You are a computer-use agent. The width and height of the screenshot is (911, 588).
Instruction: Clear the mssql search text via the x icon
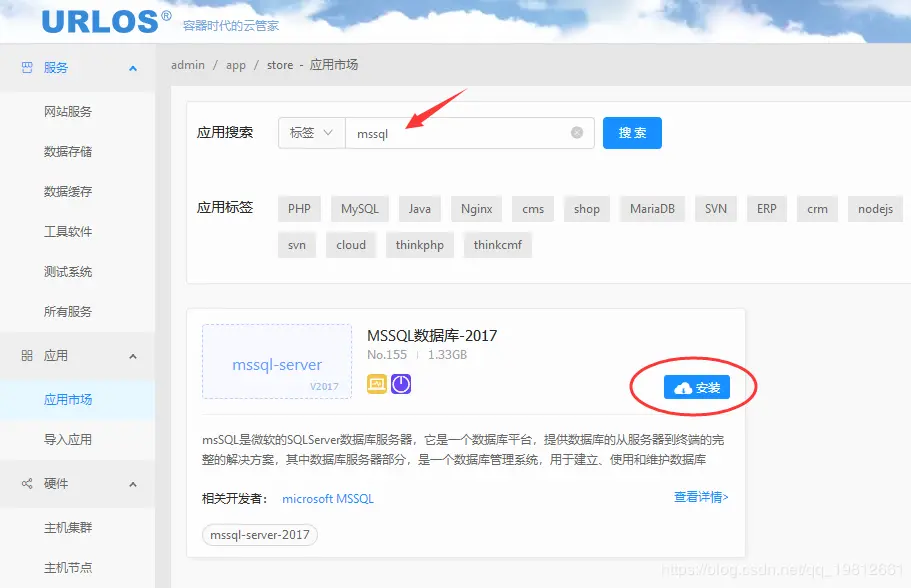click(x=575, y=132)
